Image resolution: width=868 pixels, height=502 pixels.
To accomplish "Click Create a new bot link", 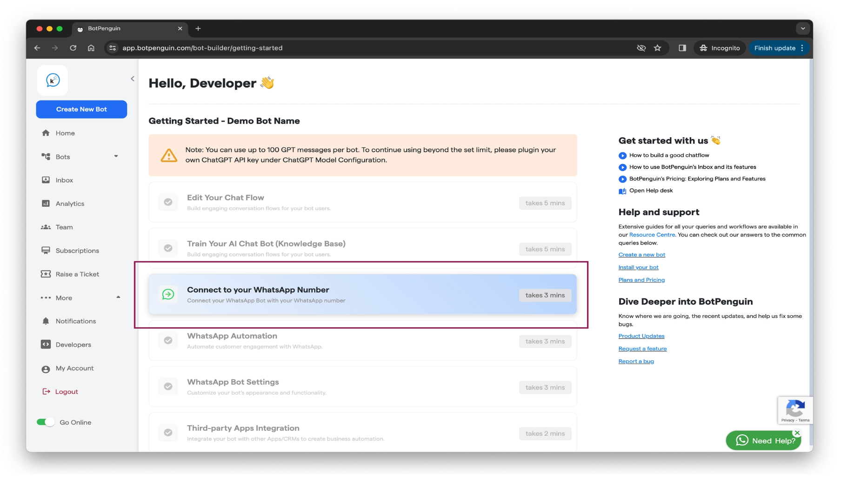I will [642, 255].
